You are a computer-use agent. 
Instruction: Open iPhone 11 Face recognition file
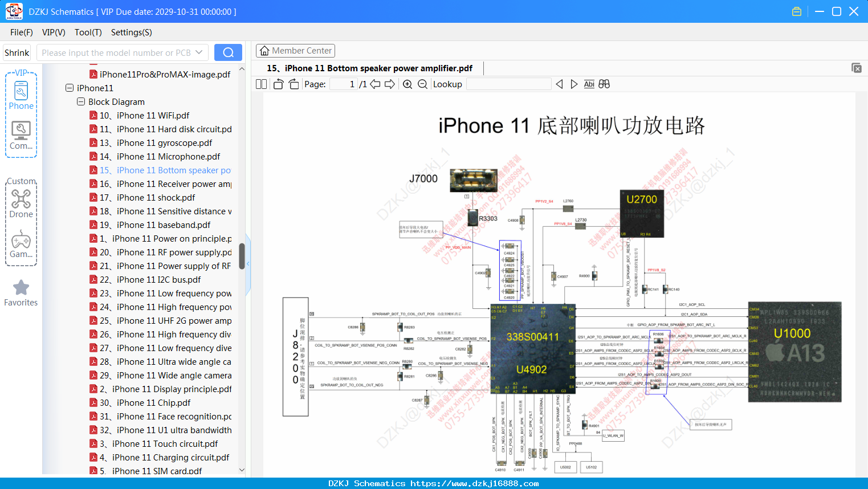[x=161, y=416]
